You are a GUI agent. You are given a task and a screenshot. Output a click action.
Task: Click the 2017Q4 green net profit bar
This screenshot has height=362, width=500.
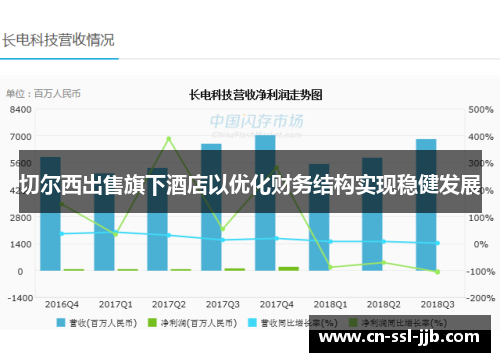pos(289,269)
